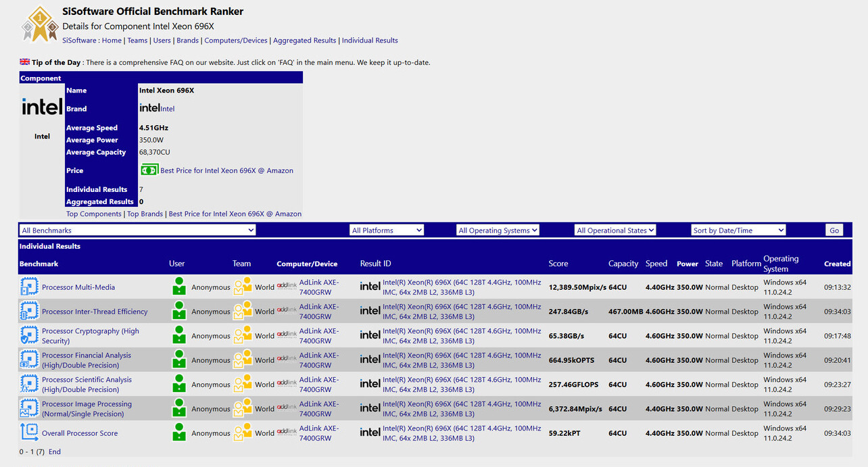
Task: Click the green money price icon
Action: click(149, 170)
